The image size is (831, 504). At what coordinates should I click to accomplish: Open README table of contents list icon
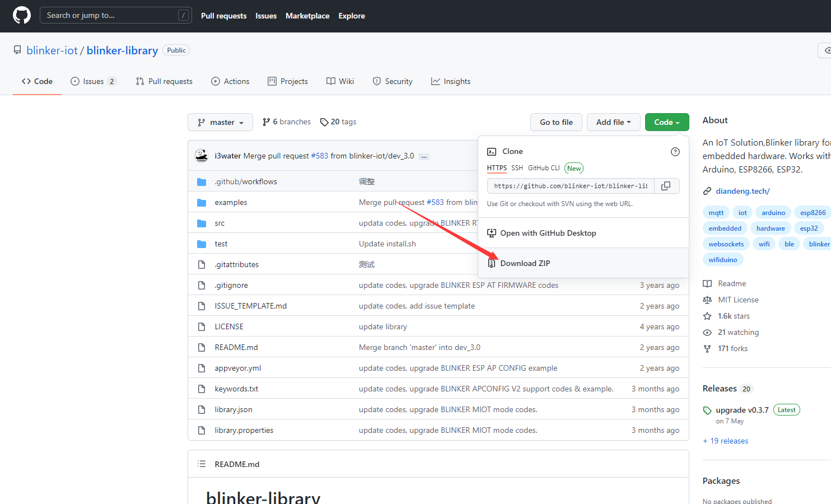(x=202, y=464)
